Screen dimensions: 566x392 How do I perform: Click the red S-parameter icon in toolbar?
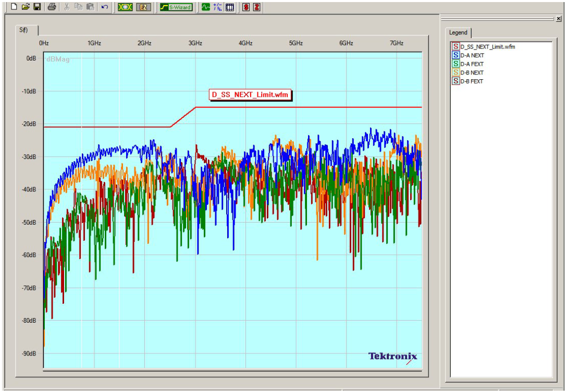pos(246,7)
